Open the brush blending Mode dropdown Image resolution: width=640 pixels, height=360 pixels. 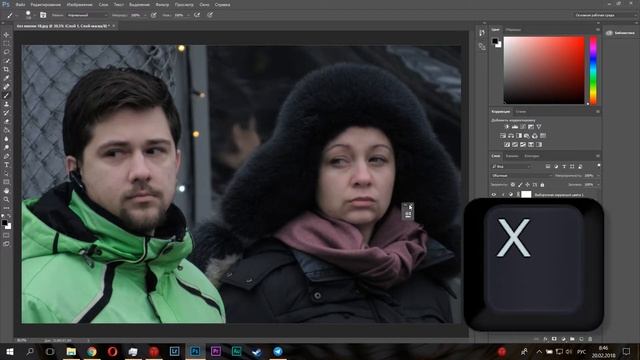87,15
